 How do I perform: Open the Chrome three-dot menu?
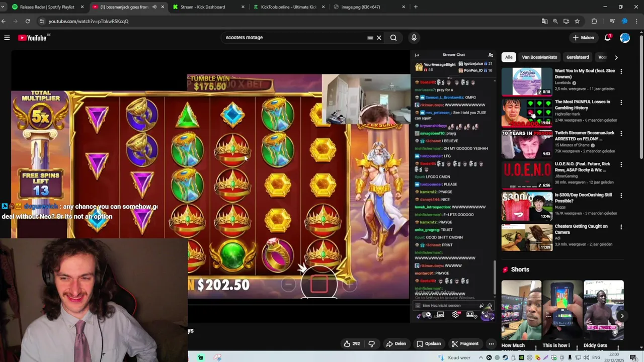[637, 21]
